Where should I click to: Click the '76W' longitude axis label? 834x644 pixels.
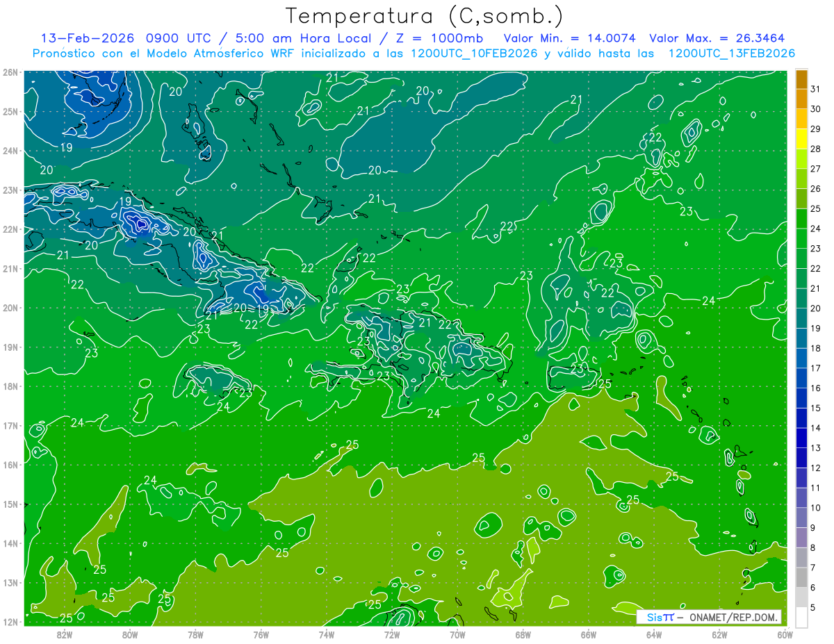click(261, 634)
